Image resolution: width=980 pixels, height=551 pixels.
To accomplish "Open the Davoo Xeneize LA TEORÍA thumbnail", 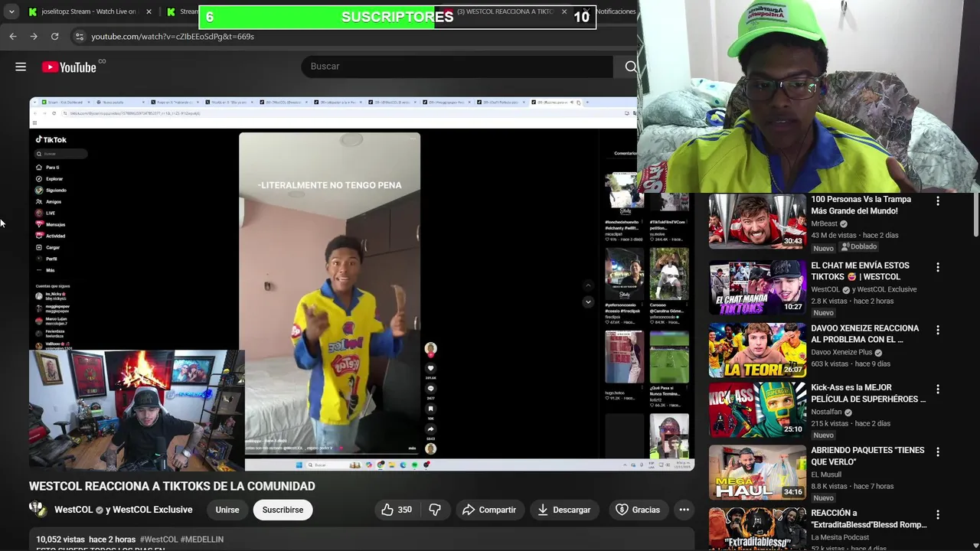I will coord(757,350).
